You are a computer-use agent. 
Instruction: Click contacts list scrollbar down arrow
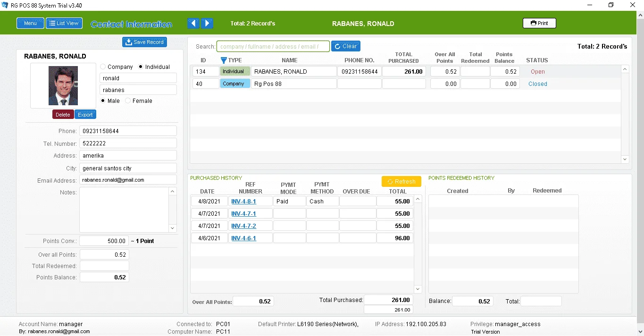click(625, 160)
